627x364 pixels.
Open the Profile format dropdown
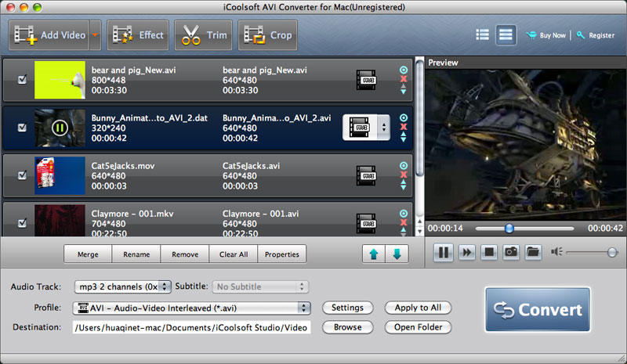[191, 308]
